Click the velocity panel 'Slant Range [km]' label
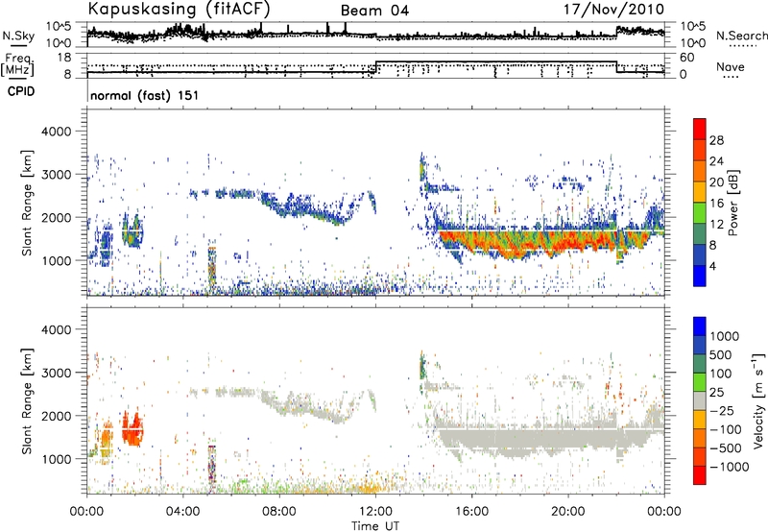The image size is (768, 532). (x=27, y=400)
